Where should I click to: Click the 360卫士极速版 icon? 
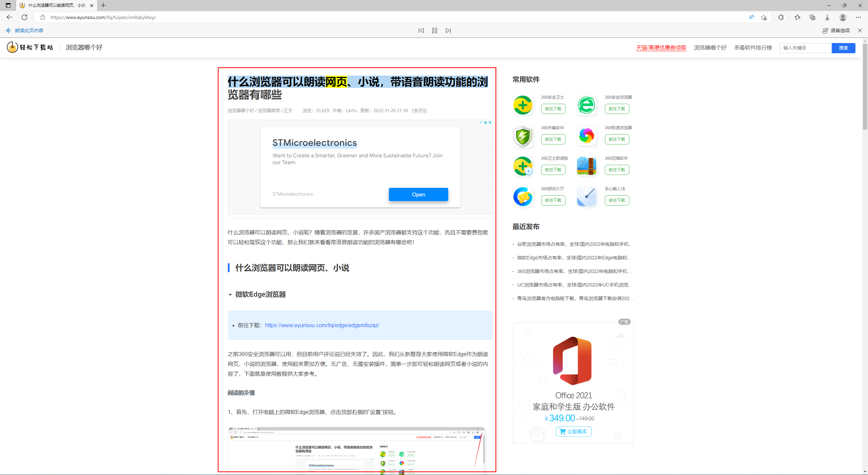pyautogui.click(x=523, y=166)
